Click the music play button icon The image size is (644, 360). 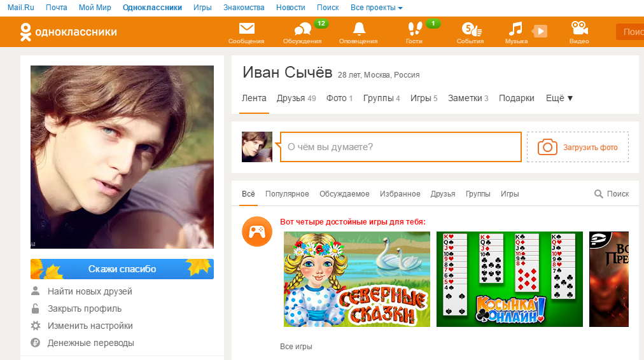click(x=540, y=31)
